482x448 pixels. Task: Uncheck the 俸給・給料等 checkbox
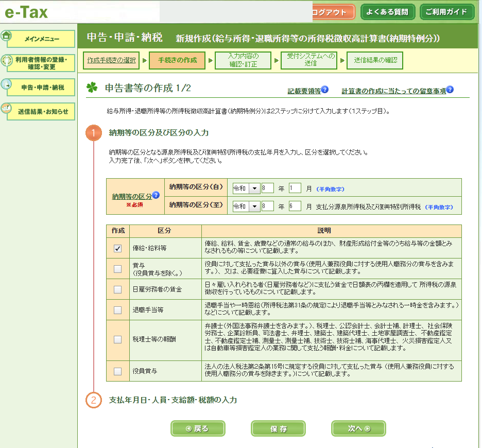coord(117,248)
